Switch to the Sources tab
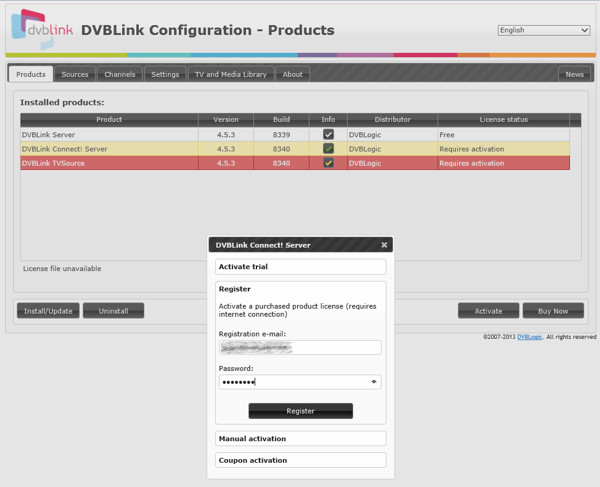Image resolution: width=600 pixels, height=487 pixels. coord(75,74)
